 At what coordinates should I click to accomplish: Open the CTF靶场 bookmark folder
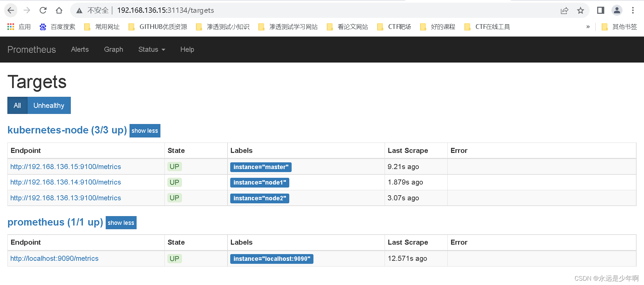[x=394, y=27]
